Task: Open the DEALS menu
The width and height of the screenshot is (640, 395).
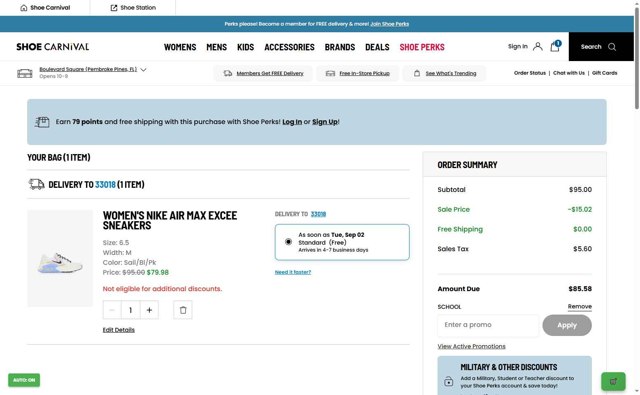Action: tap(377, 47)
